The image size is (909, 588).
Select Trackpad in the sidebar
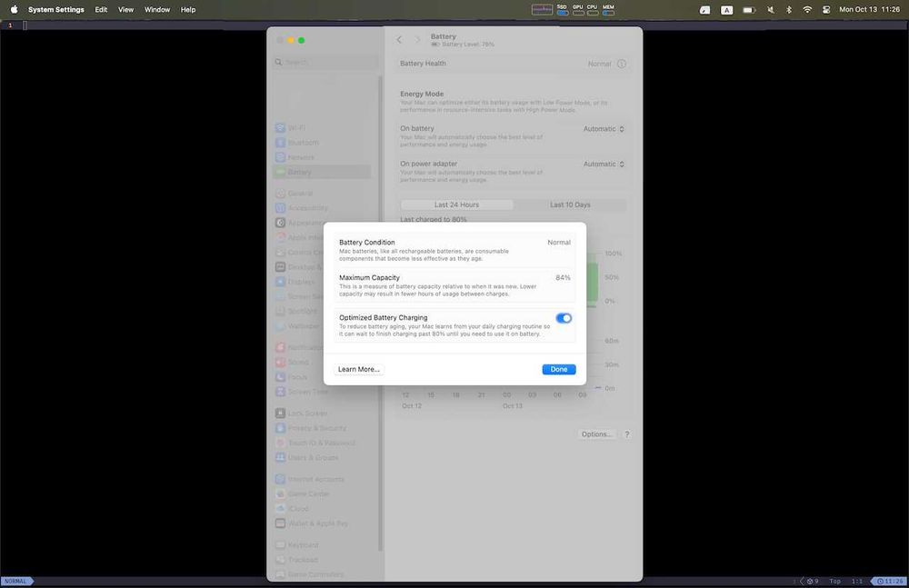(321, 560)
